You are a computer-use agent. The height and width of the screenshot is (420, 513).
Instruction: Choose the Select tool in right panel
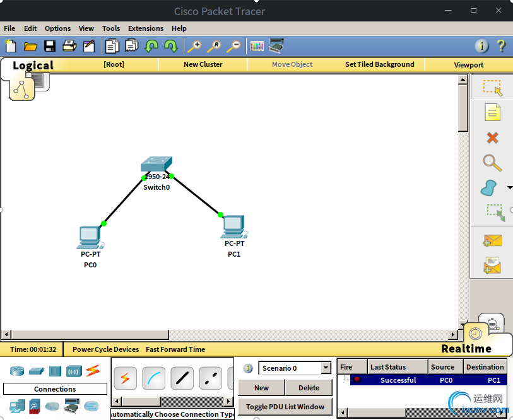tap(492, 87)
